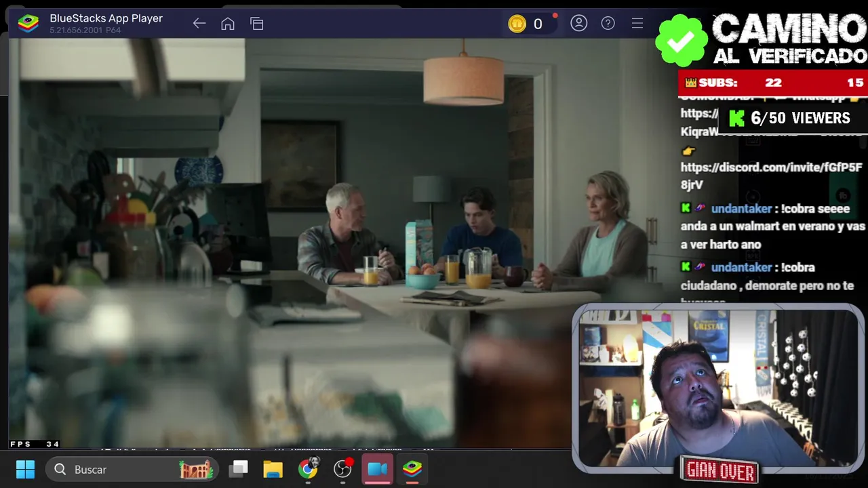868x488 pixels.
Task: Click the discord.com invite link in chat
Action: pyautogui.click(x=771, y=176)
